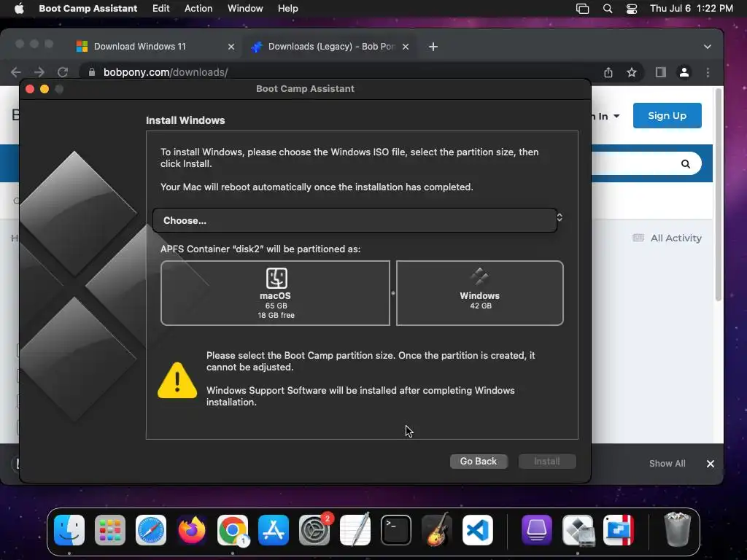Launch Firefox from the Dock
This screenshot has width=747, height=560.
(x=192, y=530)
